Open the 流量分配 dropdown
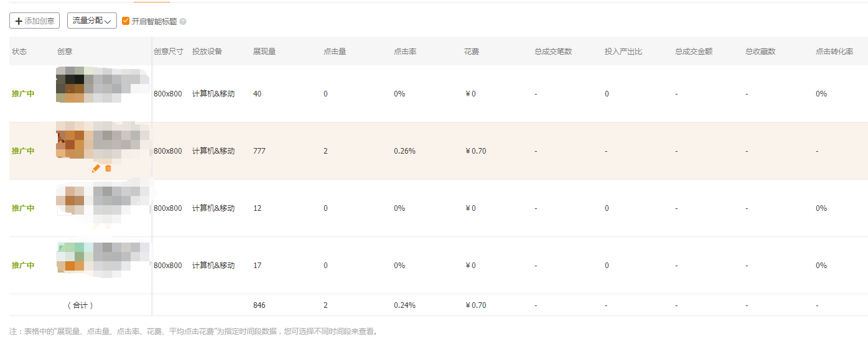This screenshot has width=868, height=339. pos(91,21)
